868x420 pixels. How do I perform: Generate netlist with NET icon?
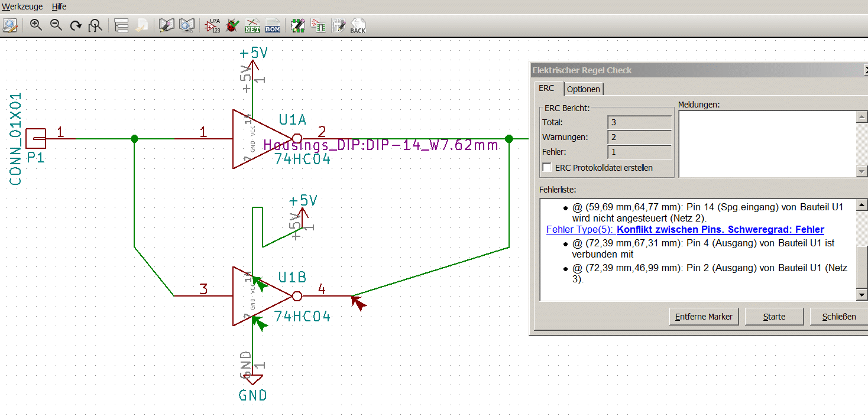[x=252, y=25]
